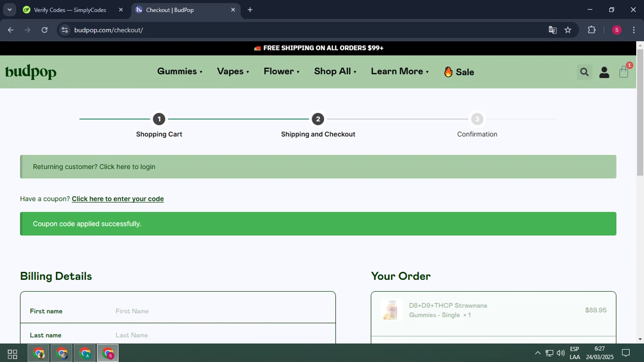Image resolution: width=644 pixels, height=362 pixels.
Task: Expand the Learn More menu
Action: click(x=400, y=72)
